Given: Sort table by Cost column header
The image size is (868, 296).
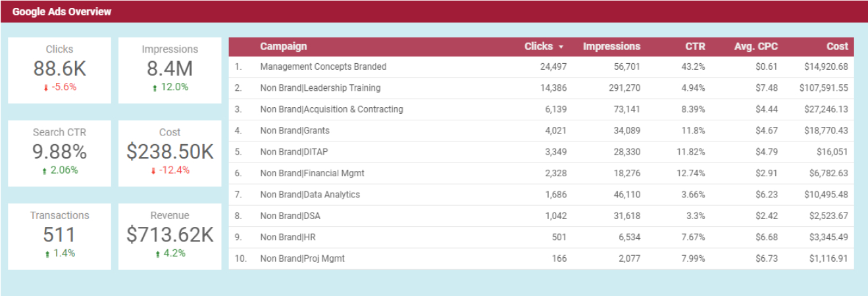Looking at the screenshot, I should coord(837,47).
